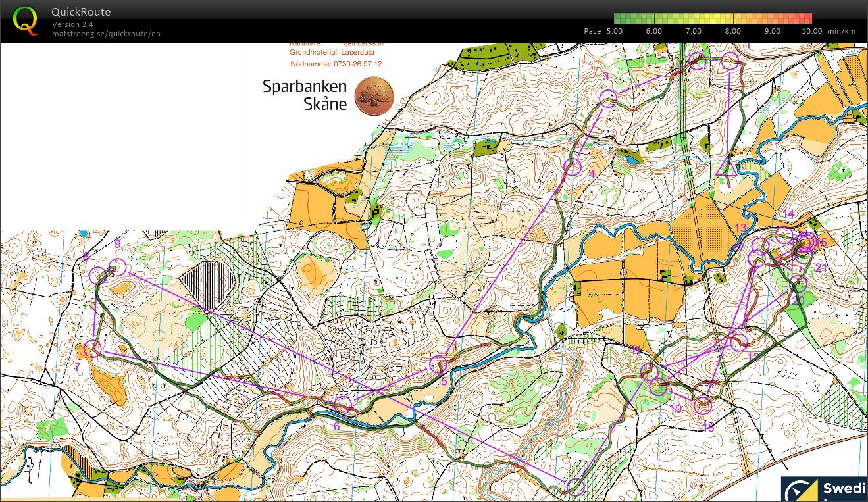Click the Sparbanken Skåne oak tree logo

pos(374,95)
